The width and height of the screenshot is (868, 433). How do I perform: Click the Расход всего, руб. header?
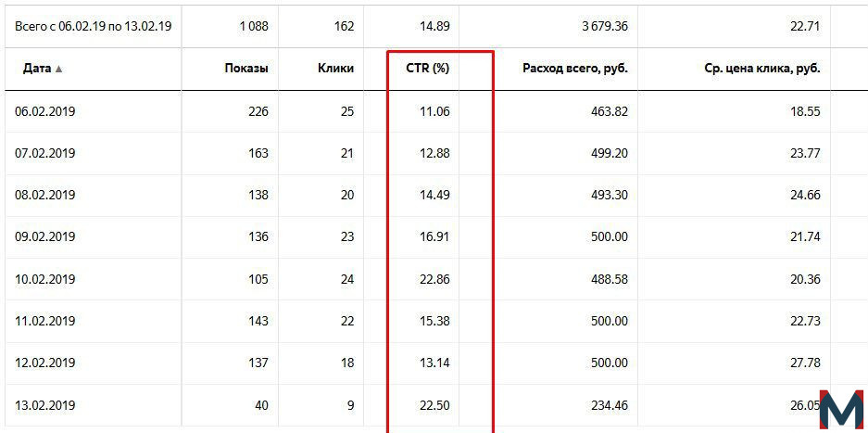coord(575,69)
